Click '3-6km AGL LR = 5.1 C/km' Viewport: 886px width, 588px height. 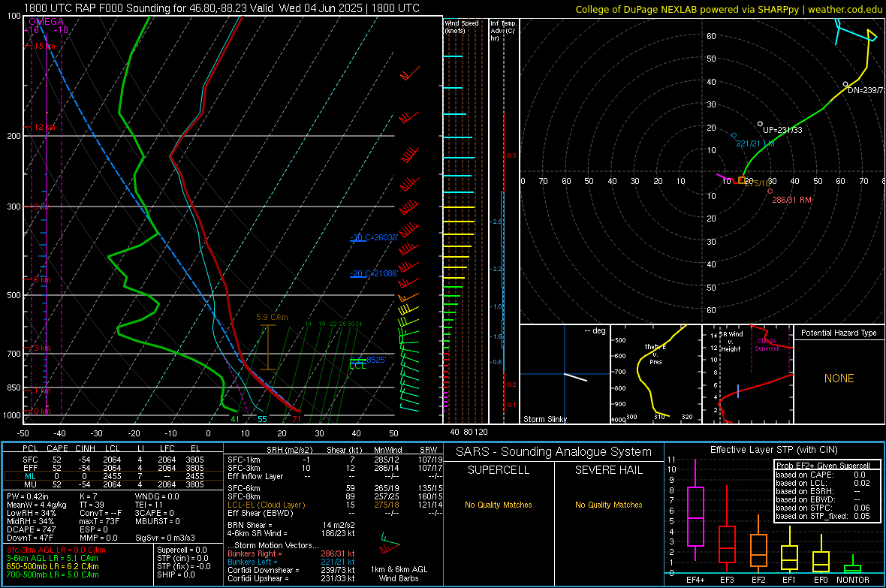coord(52,558)
